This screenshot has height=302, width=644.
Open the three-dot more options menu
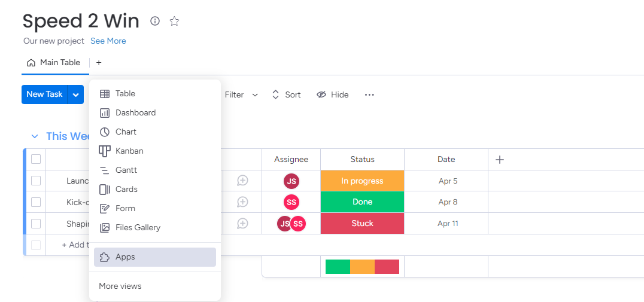pos(369,94)
